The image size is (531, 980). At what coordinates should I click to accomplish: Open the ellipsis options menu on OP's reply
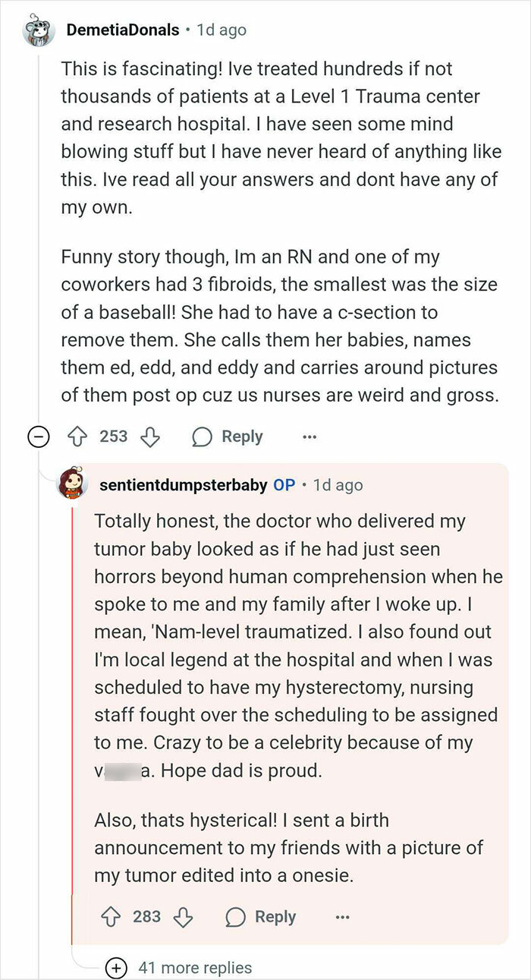343,917
